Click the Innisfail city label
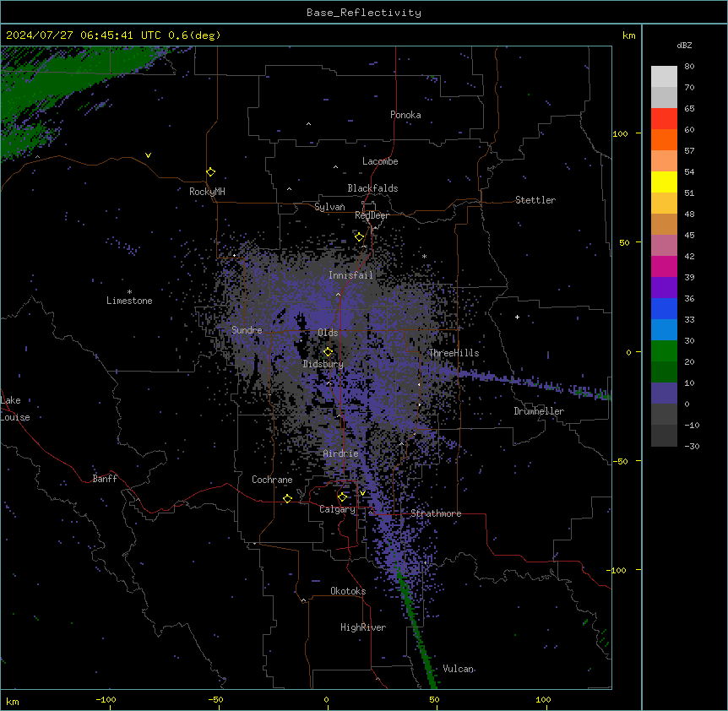This screenshot has height=711, width=728. pos(350,275)
